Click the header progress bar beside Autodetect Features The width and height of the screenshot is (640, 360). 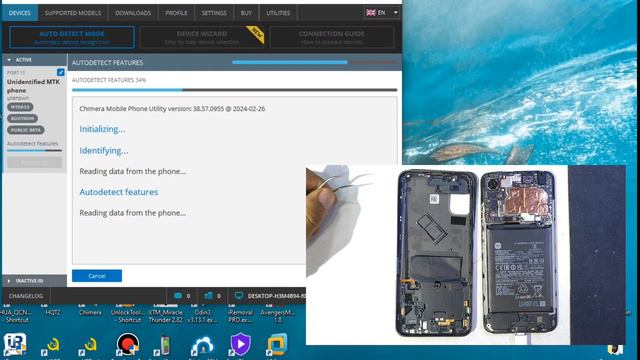314,62
